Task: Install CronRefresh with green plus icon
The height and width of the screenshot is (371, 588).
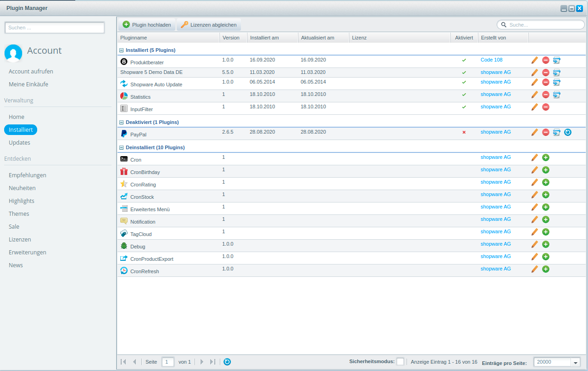Action: point(546,269)
